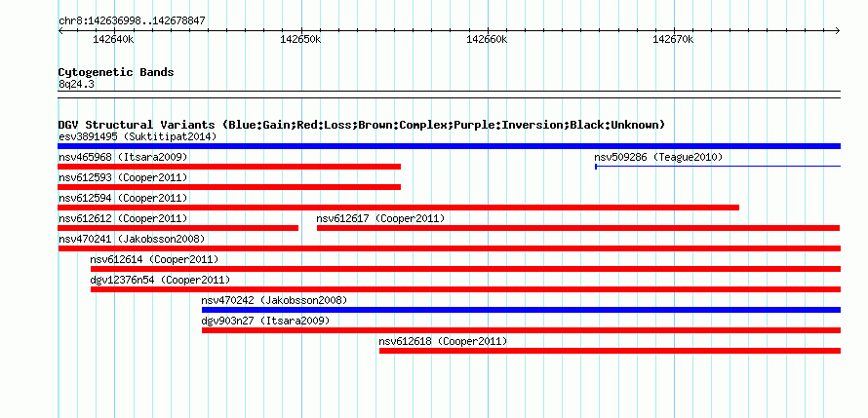Select the thin blue nsv509286 feature line
Screen dimensions: 868x418
coord(718,166)
